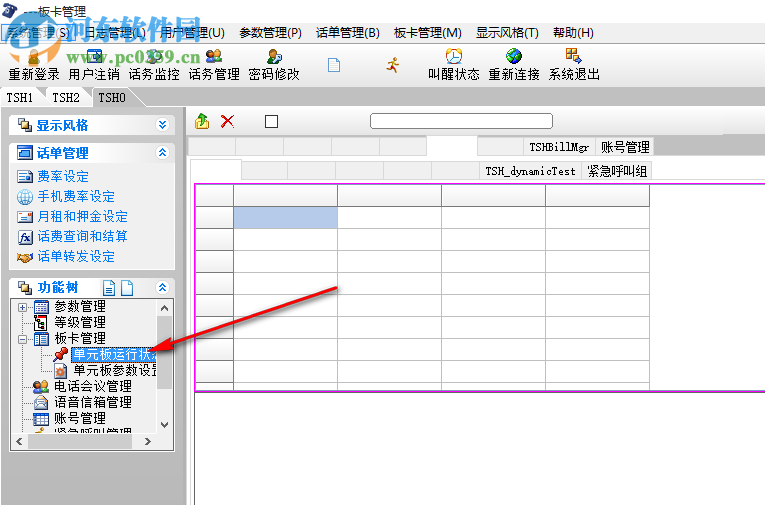Open the 费率设定 link
The width and height of the screenshot is (765, 505).
63,177
